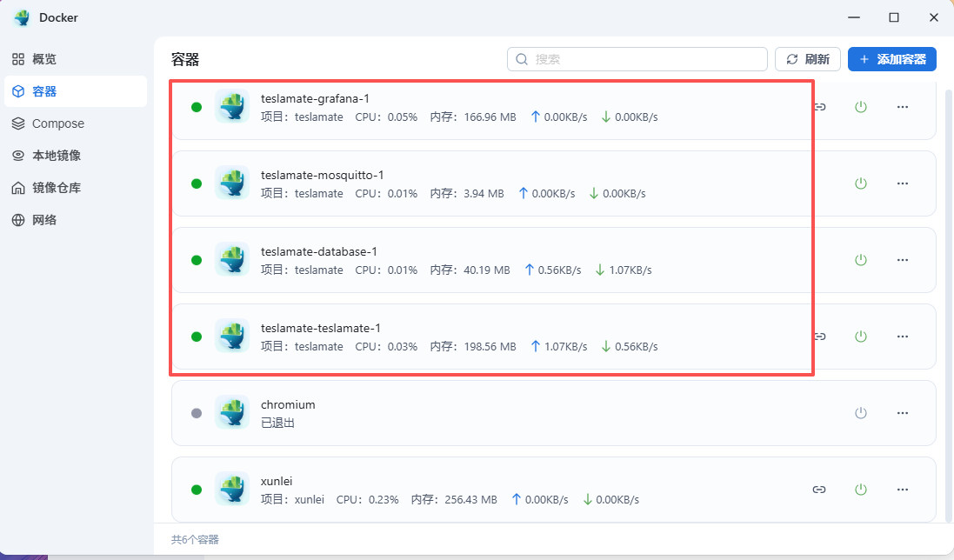Click the green status dot of xunlei

(197, 490)
